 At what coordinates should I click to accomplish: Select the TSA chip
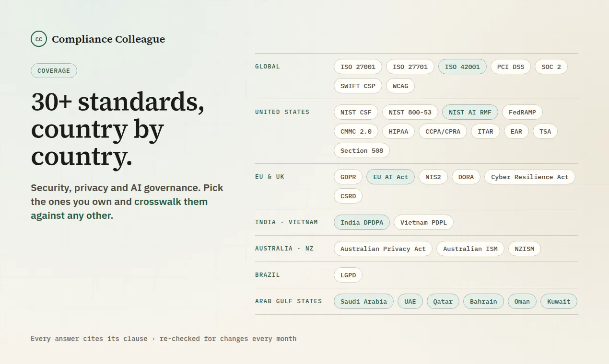pos(545,131)
